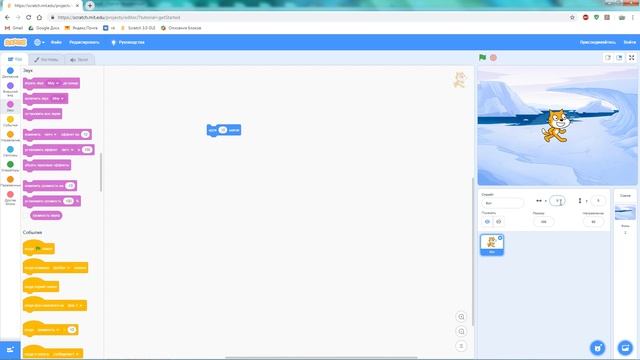Select the Looks block category

10,89
